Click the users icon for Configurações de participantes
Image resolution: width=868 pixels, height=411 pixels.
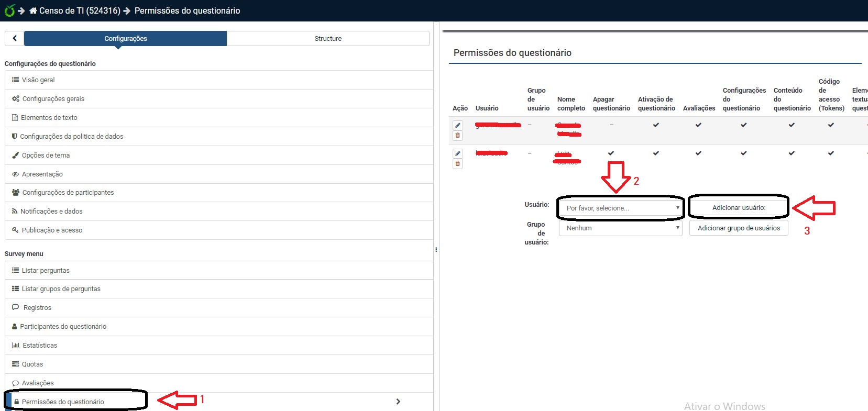click(16, 192)
